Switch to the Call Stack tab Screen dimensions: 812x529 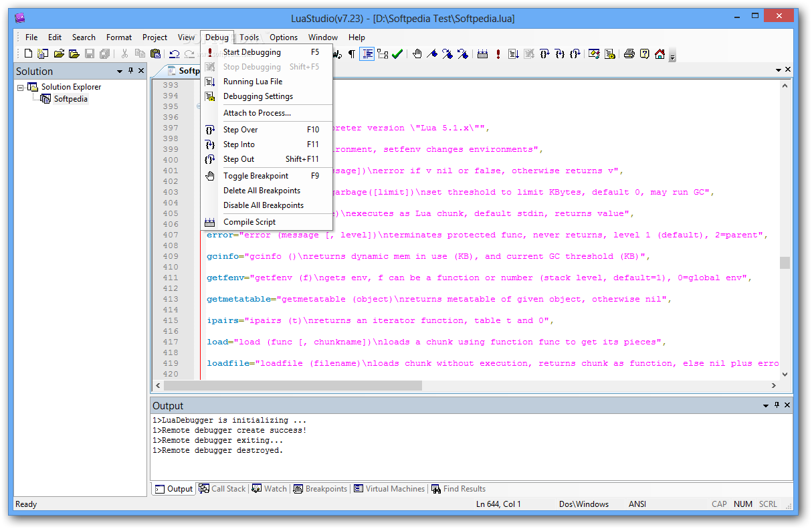click(223, 489)
